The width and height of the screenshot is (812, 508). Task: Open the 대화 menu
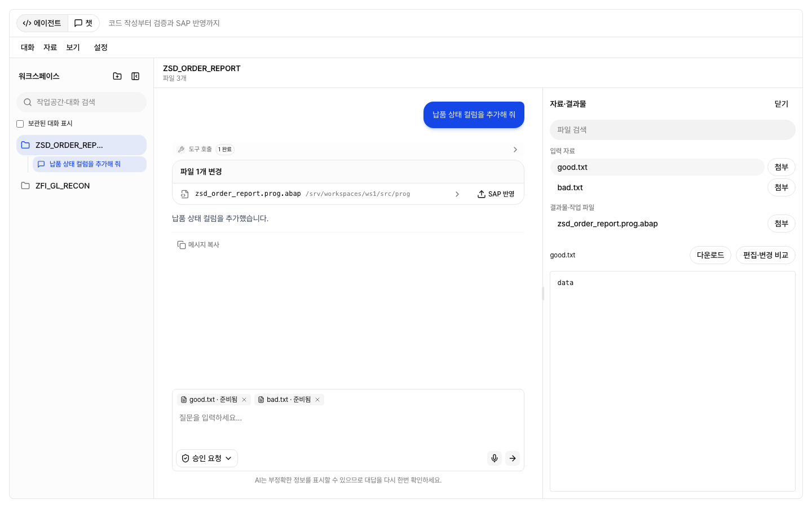[x=28, y=47]
